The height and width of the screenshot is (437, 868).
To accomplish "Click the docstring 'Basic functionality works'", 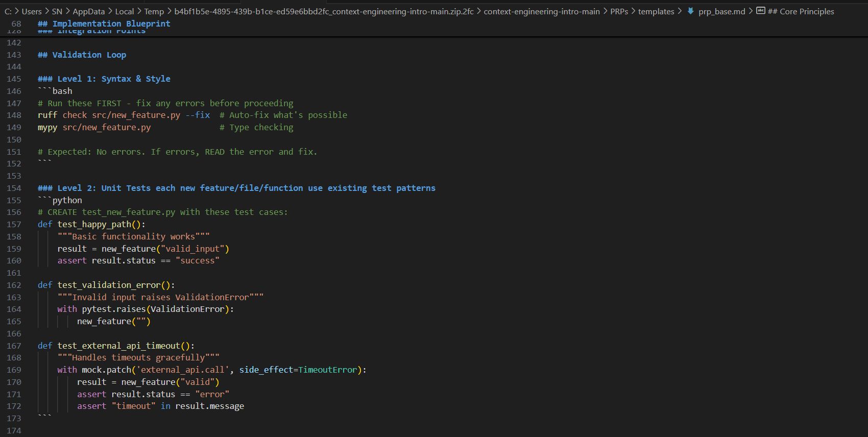I will click(133, 236).
